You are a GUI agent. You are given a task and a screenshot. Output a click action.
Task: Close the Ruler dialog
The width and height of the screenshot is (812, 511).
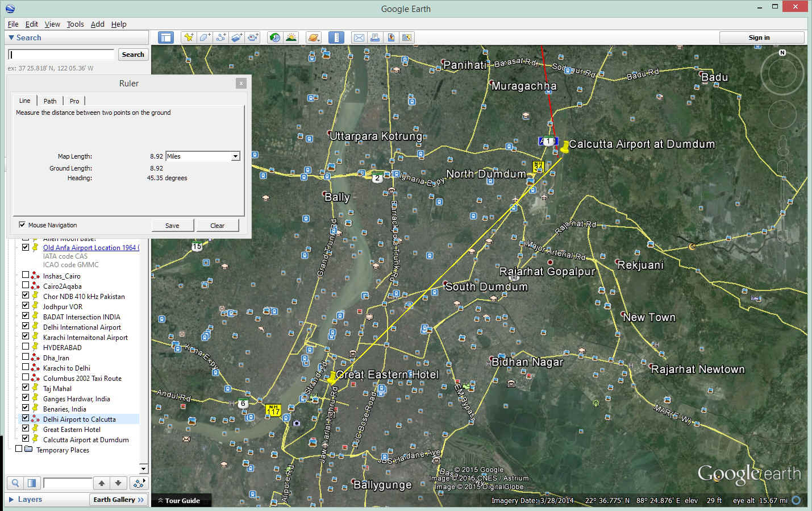[241, 83]
